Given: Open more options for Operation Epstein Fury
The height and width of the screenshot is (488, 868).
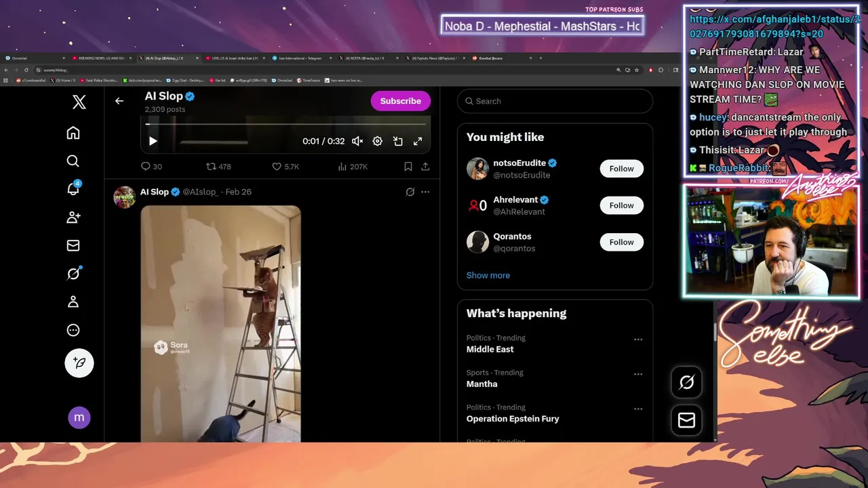Looking at the screenshot, I should 638,409.
